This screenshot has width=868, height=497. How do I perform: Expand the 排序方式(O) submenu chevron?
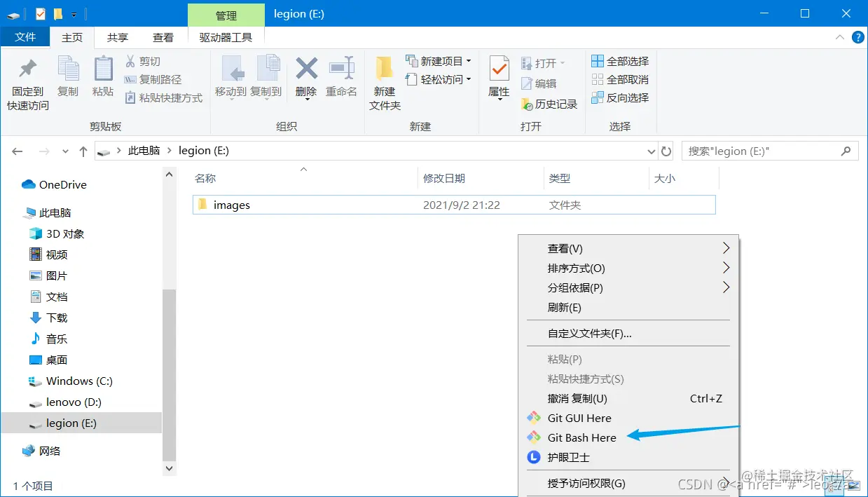click(x=726, y=268)
